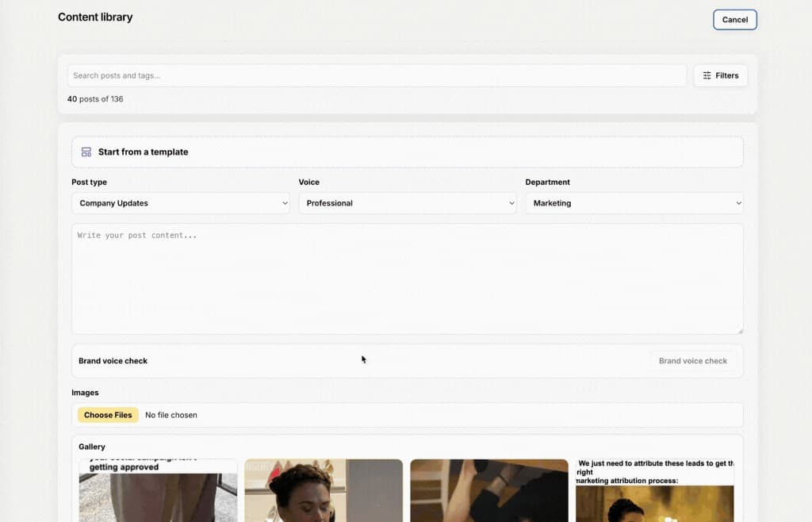Click the Gallery label
The image size is (812, 522).
tap(92, 447)
